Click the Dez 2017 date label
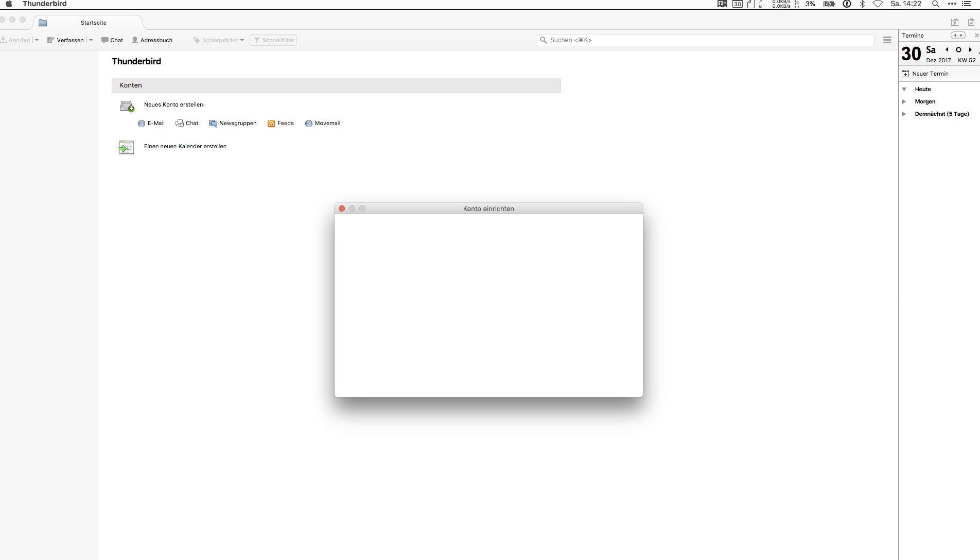Viewport: 980px width, 560px height. 938,60
